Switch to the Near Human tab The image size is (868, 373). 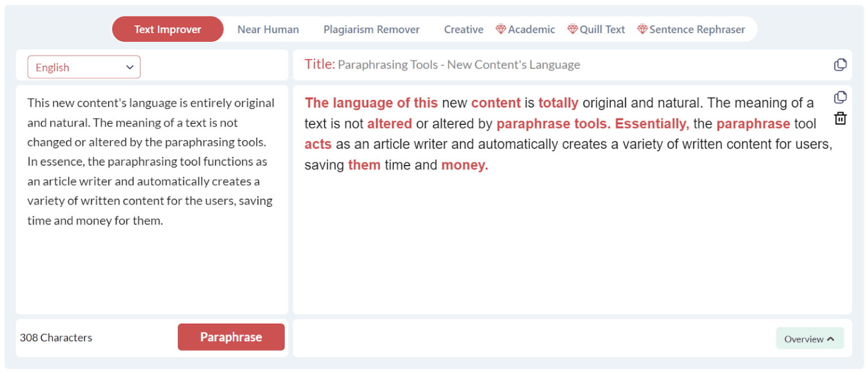(268, 29)
